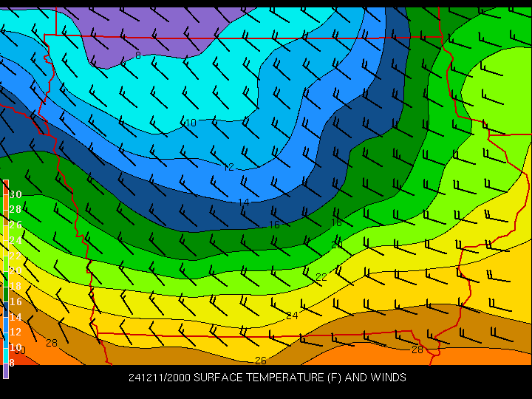This screenshot has width=532, height=399.
Task: Click the 26 legend value
Action: click(15, 225)
